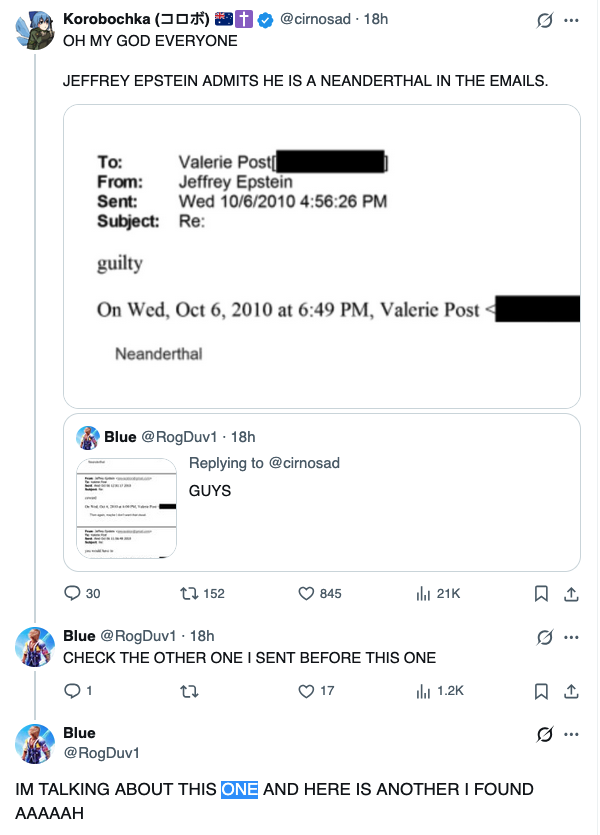Reply to Blue's CHECK THE OTHER ONE tweet
This screenshot has width=600, height=835.
pyautogui.click(x=72, y=690)
